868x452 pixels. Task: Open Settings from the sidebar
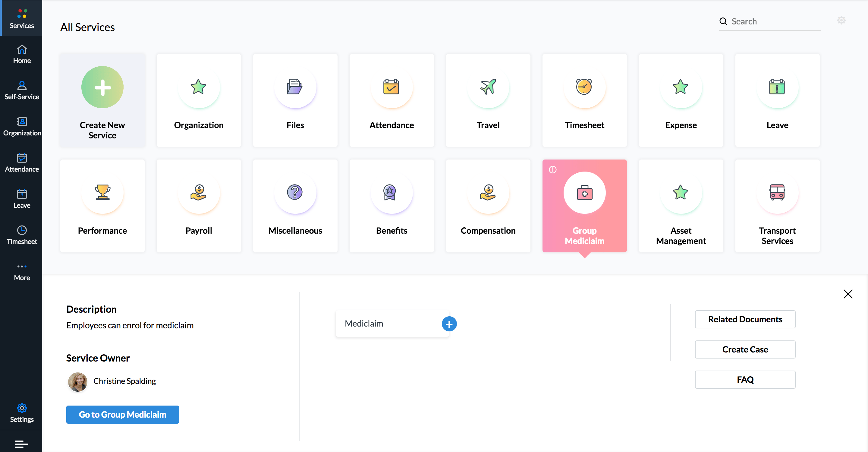pos(22,412)
